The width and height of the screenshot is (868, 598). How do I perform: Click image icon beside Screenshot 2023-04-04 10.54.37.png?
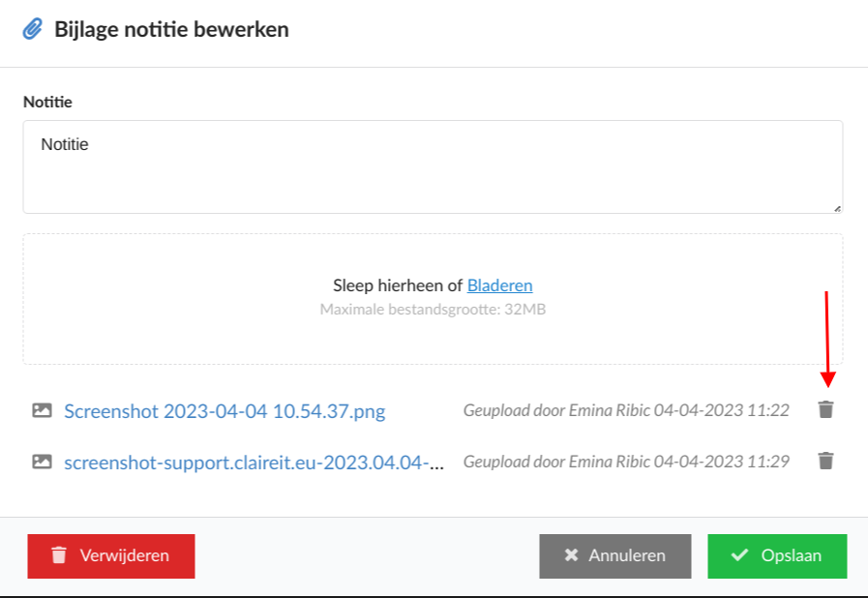pyautogui.click(x=42, y=410)
